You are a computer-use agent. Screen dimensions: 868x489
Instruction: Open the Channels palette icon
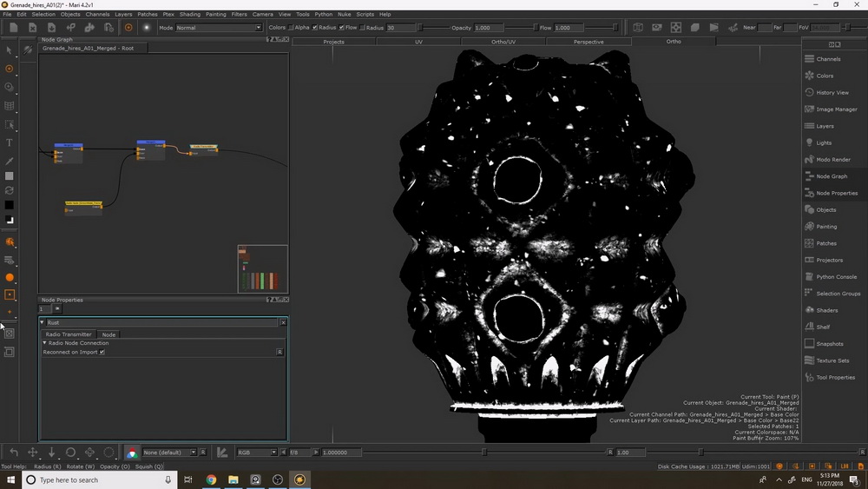coord(809,59)
